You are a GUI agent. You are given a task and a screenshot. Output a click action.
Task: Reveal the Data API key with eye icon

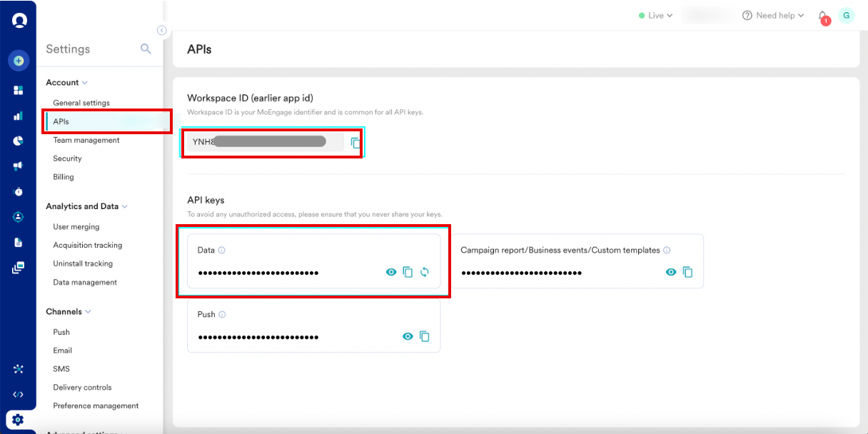391,272
